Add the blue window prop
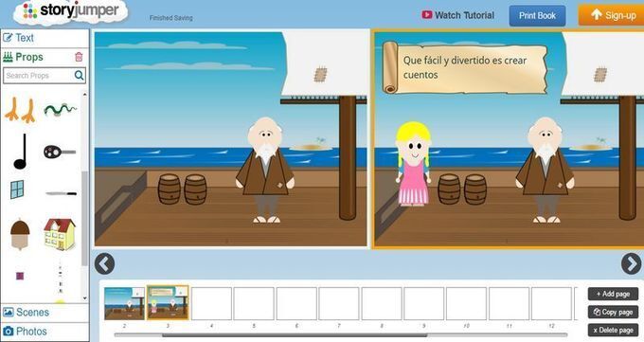644x342 pixels. 17,189
